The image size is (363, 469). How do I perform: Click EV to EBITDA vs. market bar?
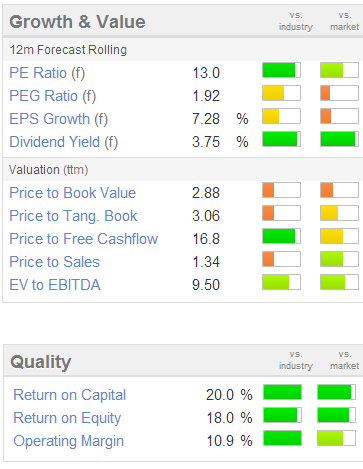tap(339, 282)
